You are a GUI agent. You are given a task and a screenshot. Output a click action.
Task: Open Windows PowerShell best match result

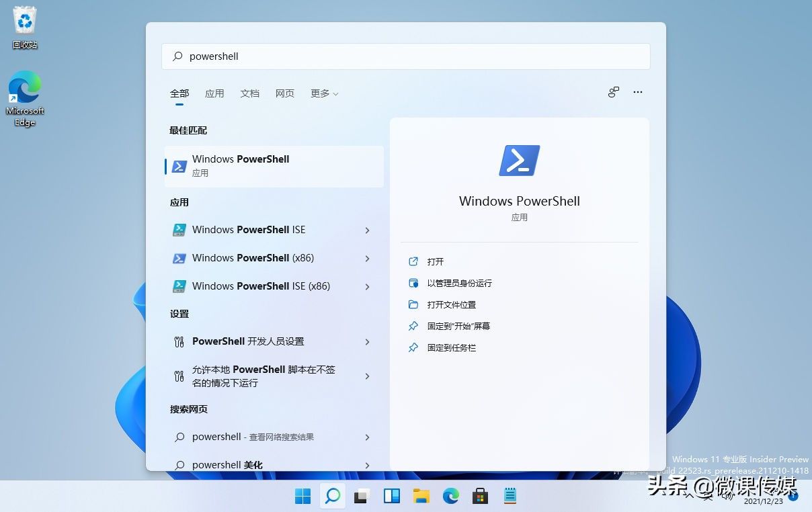274,166
